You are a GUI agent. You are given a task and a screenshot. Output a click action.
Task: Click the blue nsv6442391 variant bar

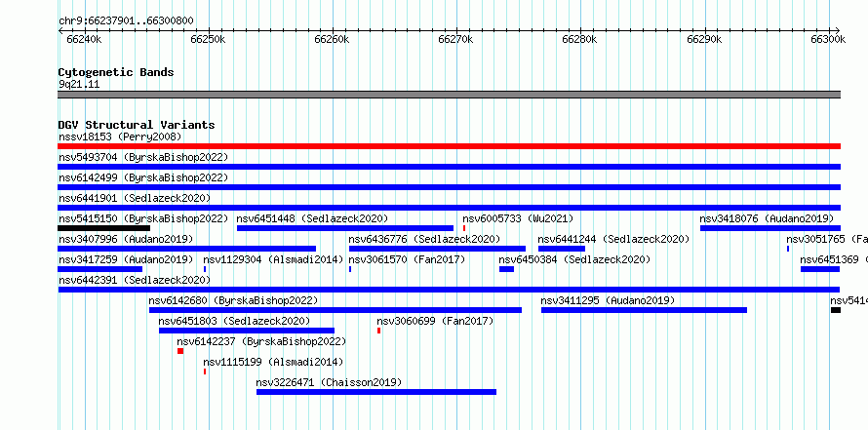pos(449,290)
